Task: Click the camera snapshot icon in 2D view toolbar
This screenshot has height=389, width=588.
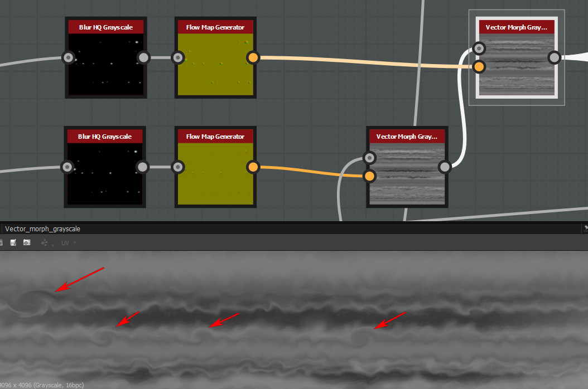Action: point(27,242)
